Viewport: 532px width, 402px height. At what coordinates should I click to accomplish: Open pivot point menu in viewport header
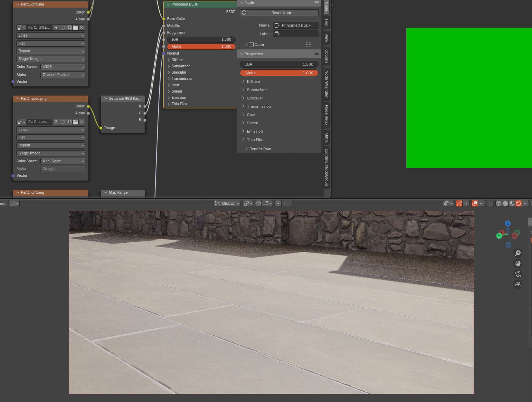coord(248,203)
